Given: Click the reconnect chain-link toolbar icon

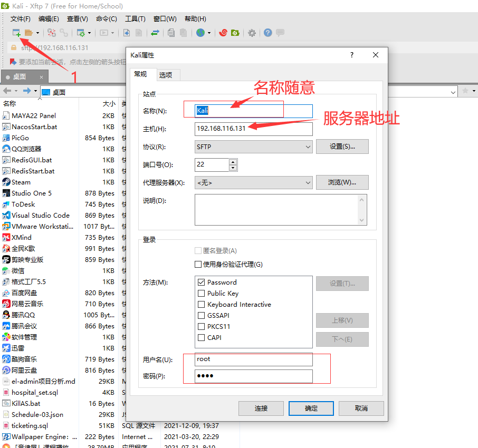Looking at the screenshot, I should click(x=64, y=33).
